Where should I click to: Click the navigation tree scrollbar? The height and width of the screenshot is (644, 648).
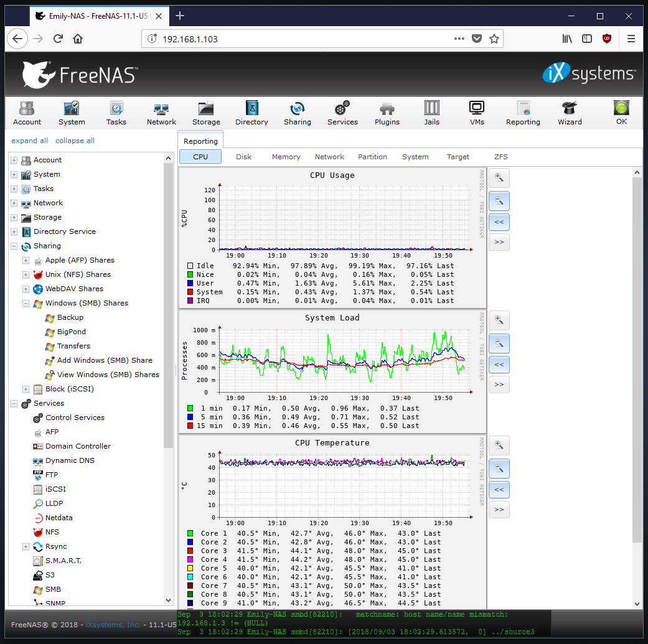[168, 306]
